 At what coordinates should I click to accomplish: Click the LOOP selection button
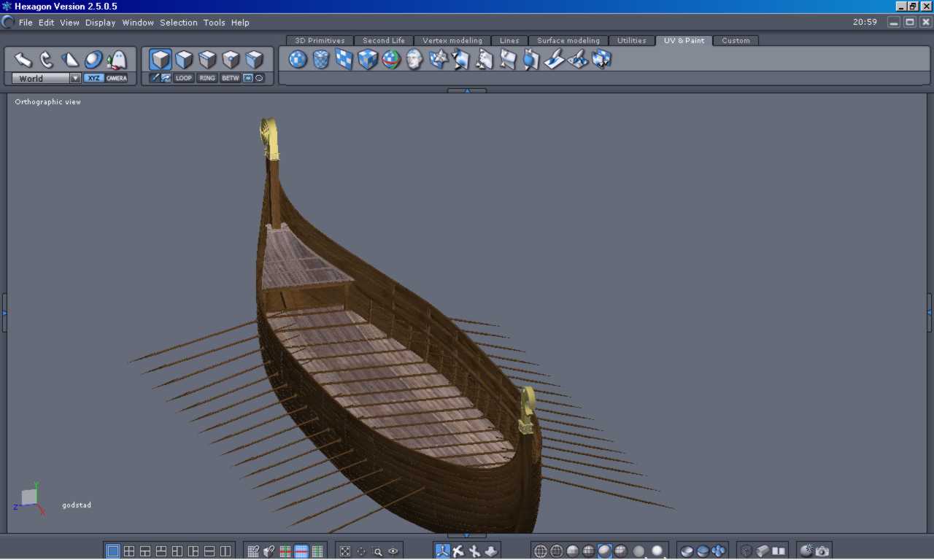click(x=183, y=78)
